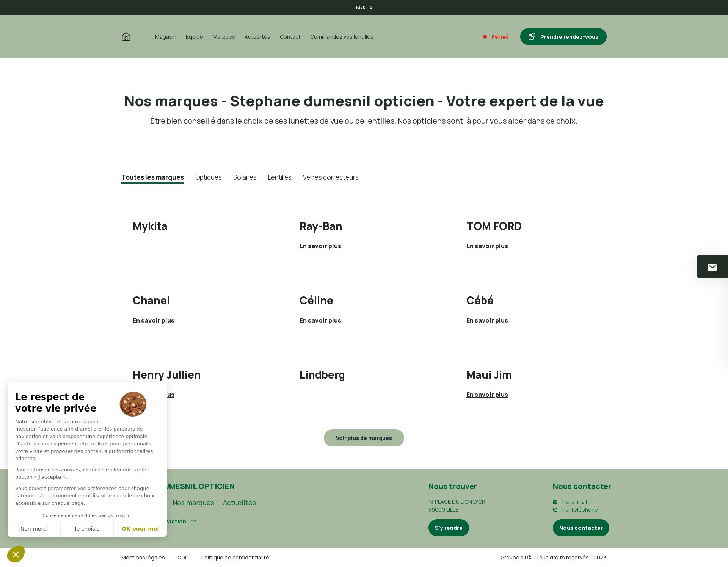Decline cookies with Non merci

(x=34, y=529)
